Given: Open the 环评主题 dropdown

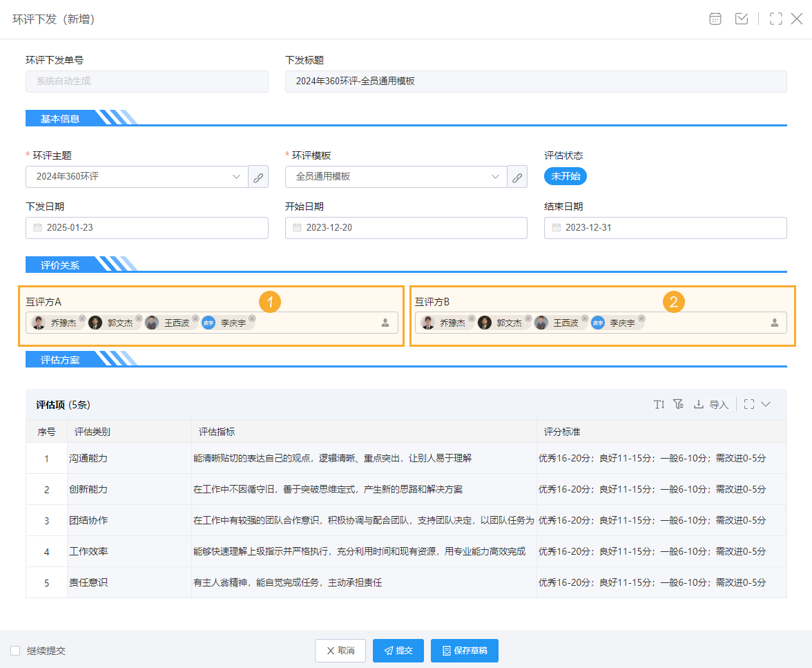Looking at the screenshot, I should [238, 176].
